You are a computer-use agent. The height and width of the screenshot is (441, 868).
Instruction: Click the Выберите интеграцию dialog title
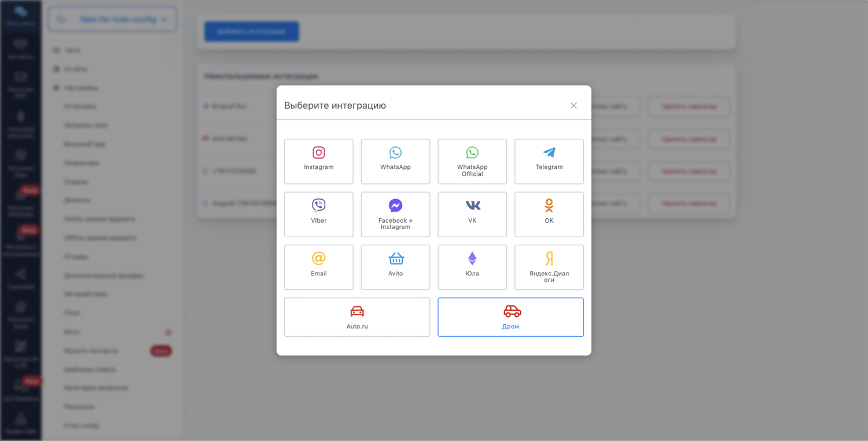[335, 105]
